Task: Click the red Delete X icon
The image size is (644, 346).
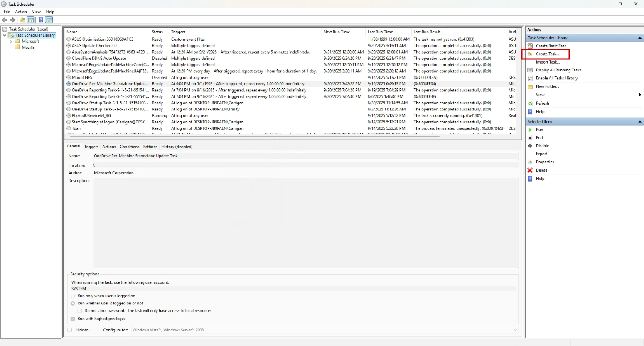Action: [x=530, y=170]
